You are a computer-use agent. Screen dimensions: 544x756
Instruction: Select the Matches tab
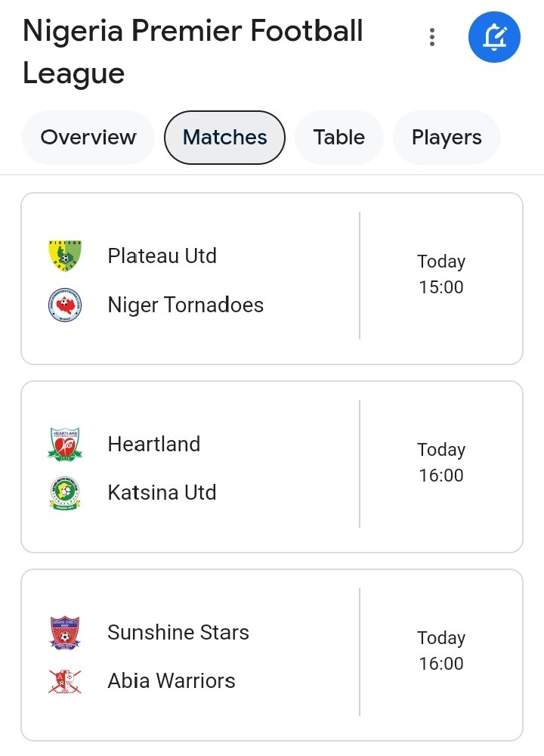tap(225, 138)
